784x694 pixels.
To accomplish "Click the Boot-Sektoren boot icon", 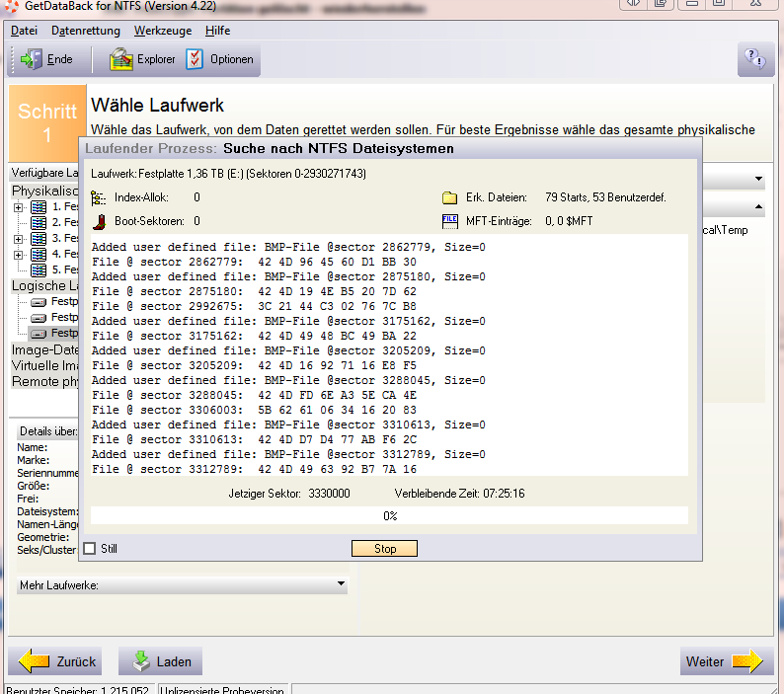I will (x=100, y=221).
